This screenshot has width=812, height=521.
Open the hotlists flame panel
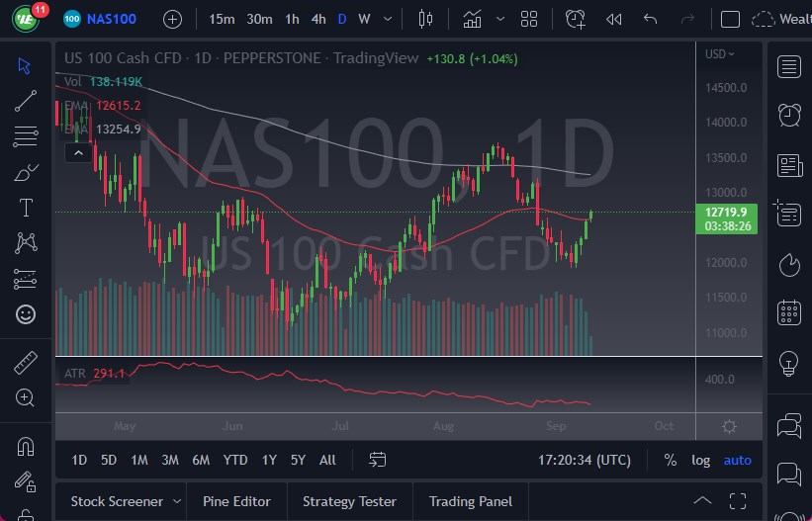(789, 265)
